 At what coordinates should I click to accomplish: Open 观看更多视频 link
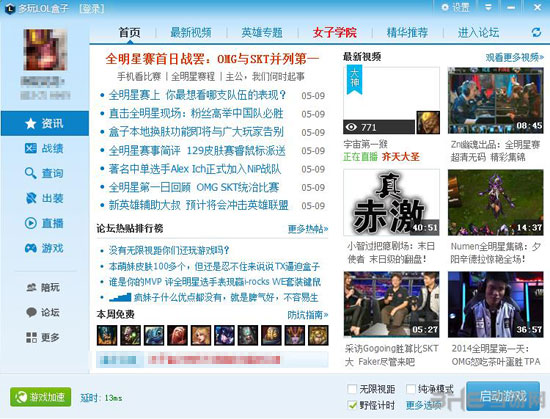coord(515,57)
